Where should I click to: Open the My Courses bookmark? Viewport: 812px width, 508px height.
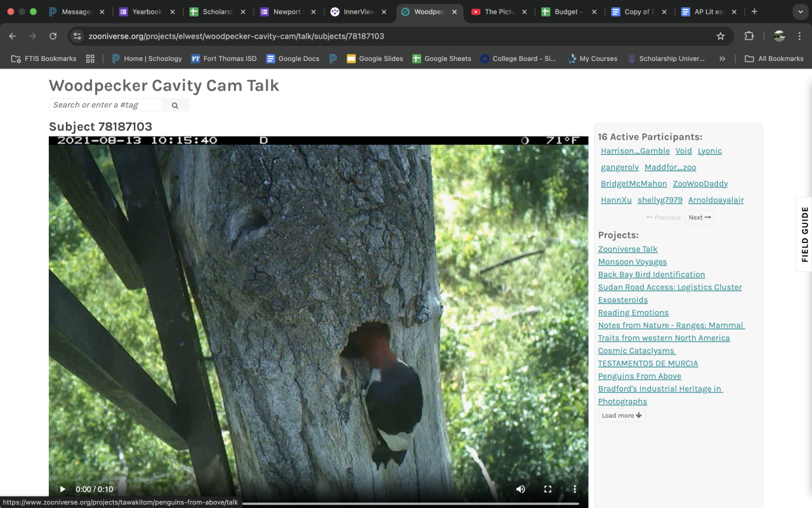point(593,58)
